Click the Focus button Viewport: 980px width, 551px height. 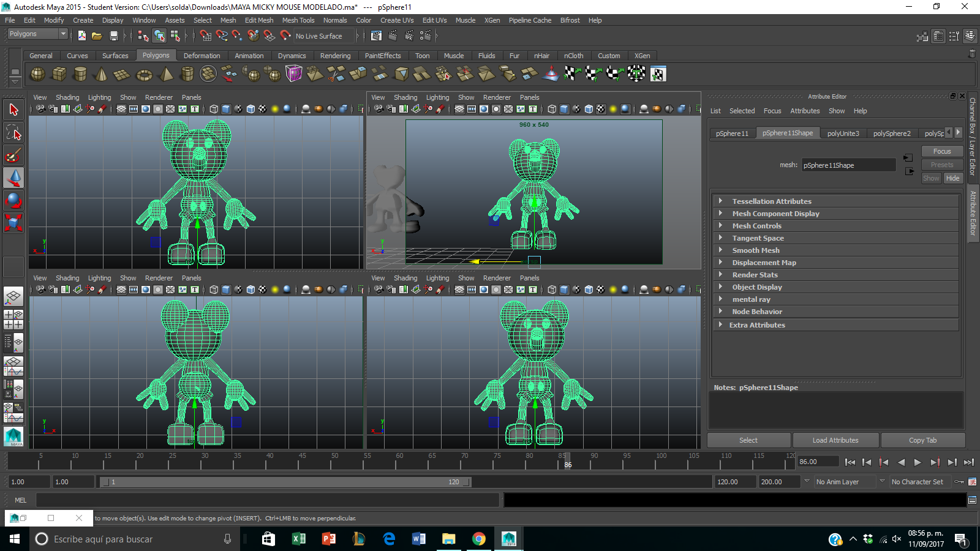pyautogui.click(x=942, y=151)
